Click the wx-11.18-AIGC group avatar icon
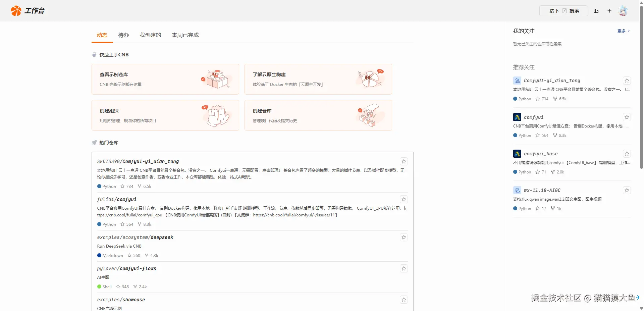This screenshot has width=644, height=311. coord(517,190)
